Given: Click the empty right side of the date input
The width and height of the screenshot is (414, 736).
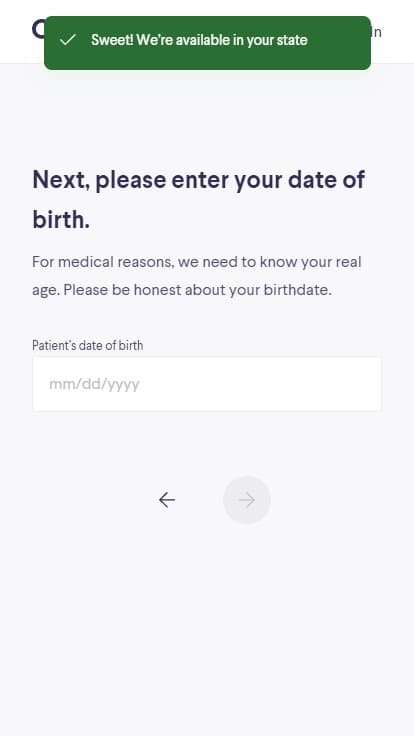Looking at the screenshot, I should [x=282, y=384].
